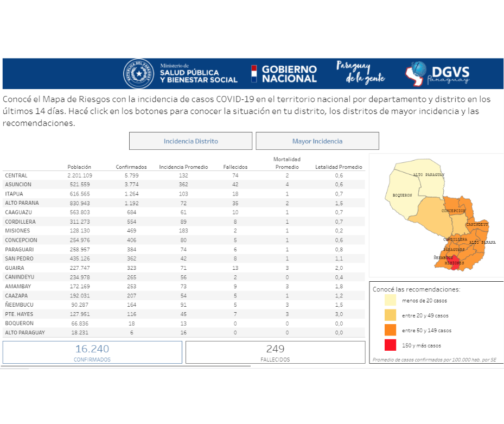
Task: Select the 'entre 50 y 149 casos' swatch
Action: coord(391,330)
